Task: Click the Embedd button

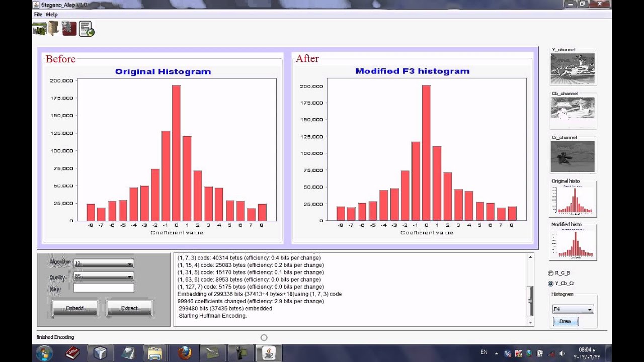Action: 75,308
